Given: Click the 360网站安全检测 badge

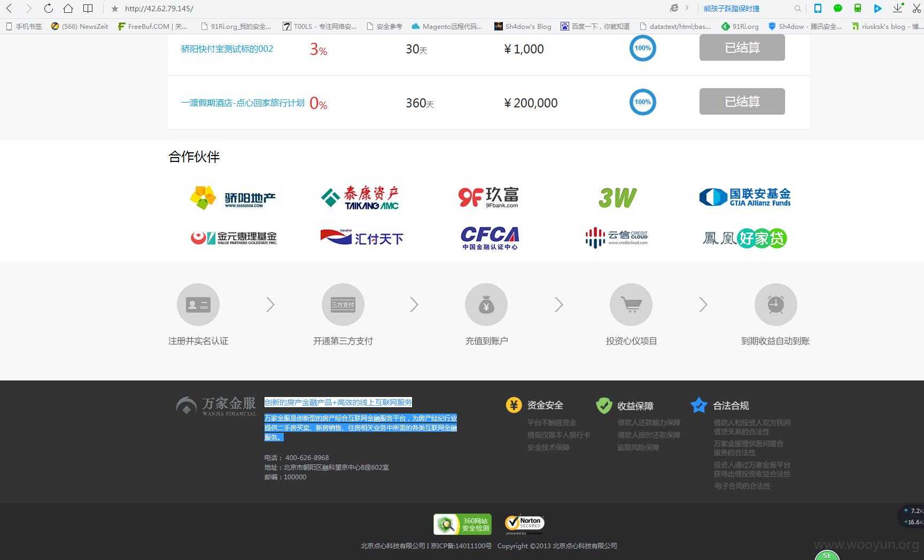Looking at the screenshot, I should (462, 524).
